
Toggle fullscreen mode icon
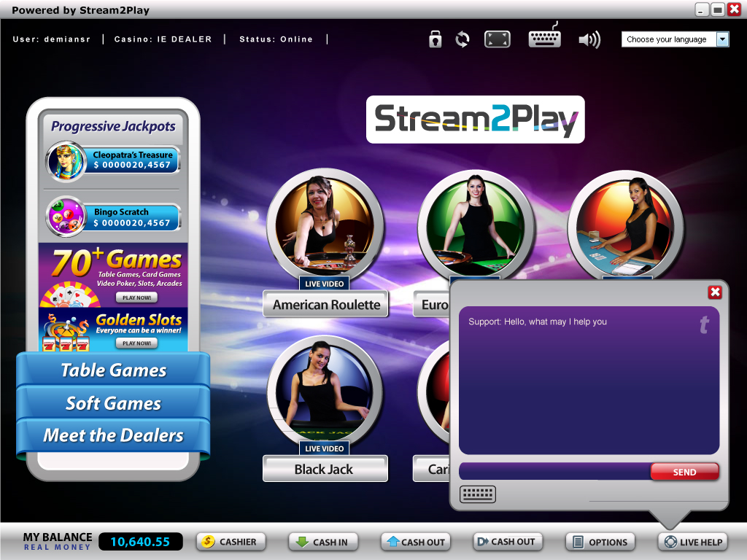[497, 39]
